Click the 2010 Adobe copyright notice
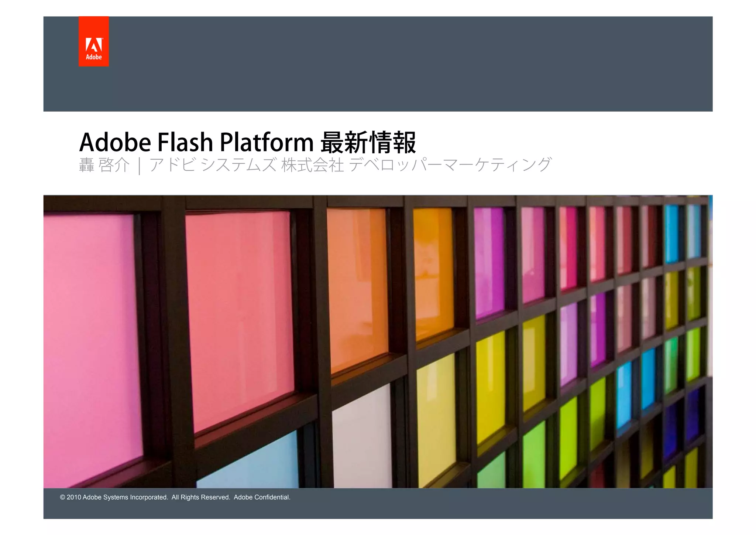 tap(175, 497)
